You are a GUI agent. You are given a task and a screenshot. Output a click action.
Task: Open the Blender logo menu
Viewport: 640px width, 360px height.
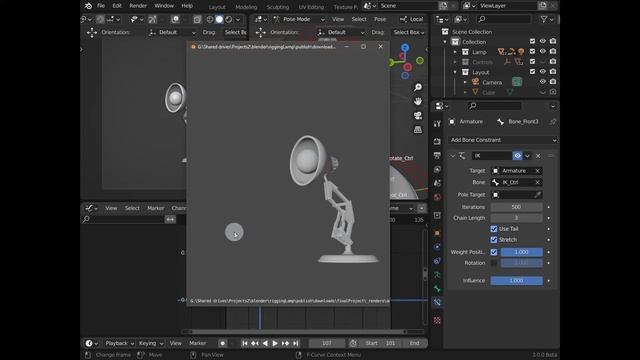89,6
